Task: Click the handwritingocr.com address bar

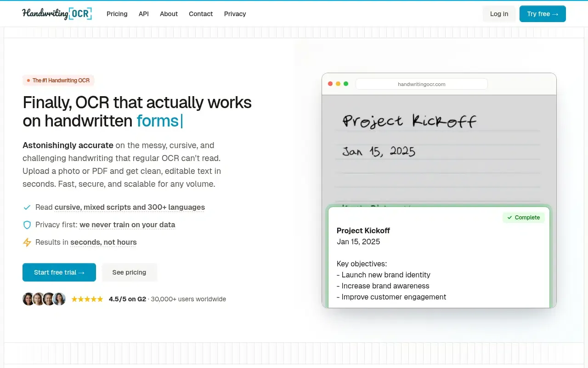Action: tap(422, 84)
